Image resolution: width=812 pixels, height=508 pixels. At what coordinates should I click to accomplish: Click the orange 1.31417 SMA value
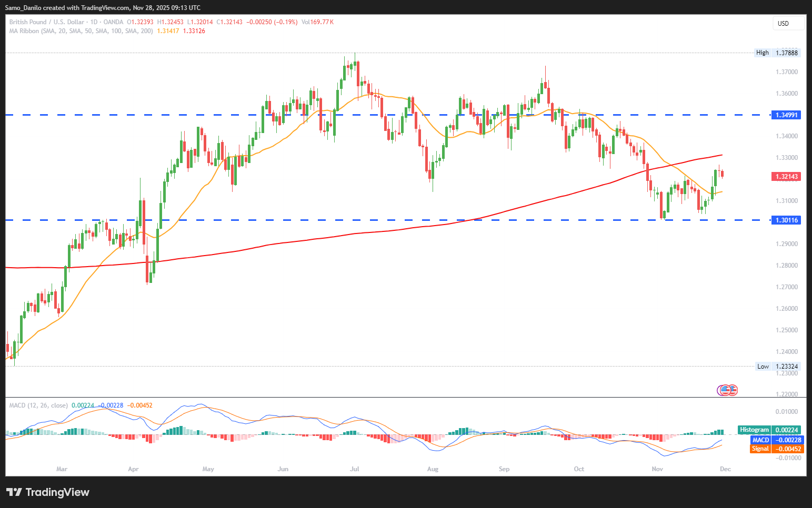(168, 31)
